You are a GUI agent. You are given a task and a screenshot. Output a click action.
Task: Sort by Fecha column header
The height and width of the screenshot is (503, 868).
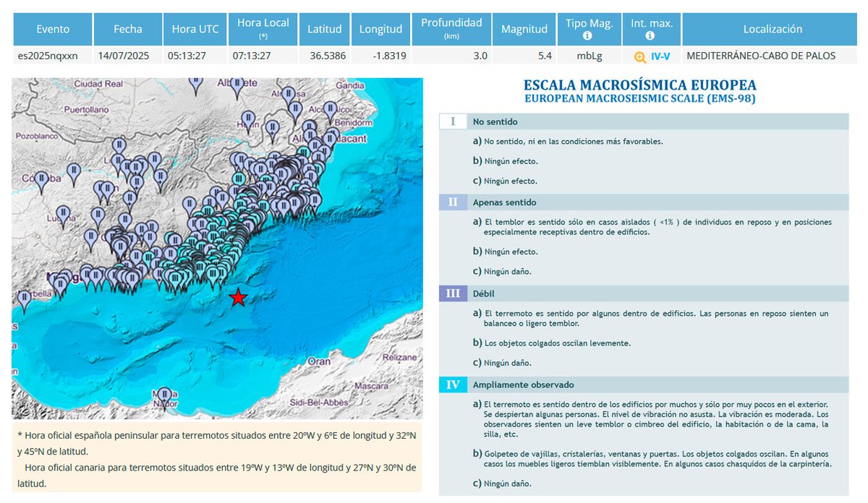(128, 29)
